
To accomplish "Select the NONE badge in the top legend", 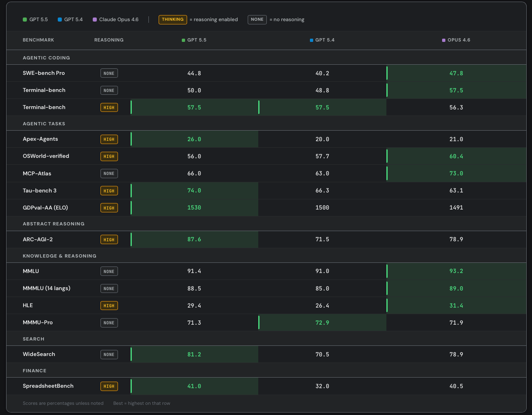I will [257, 20].
